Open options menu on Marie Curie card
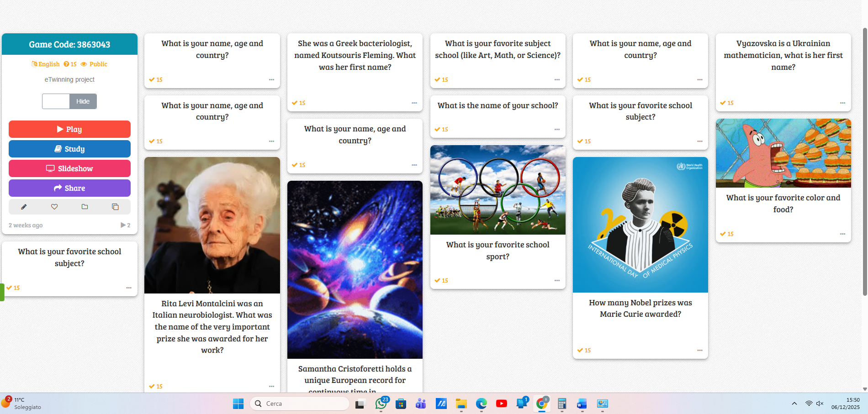868x414 pixels. [x=700, y=350]
